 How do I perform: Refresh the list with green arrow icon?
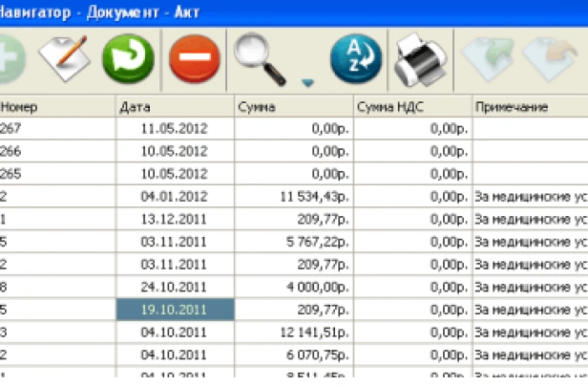coord(128,59)
